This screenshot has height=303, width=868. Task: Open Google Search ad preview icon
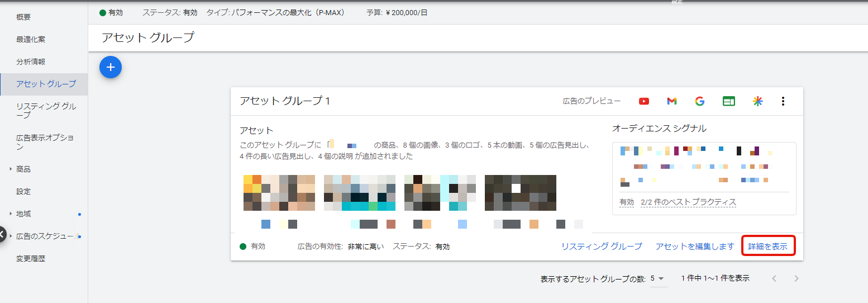pos(699,101)
